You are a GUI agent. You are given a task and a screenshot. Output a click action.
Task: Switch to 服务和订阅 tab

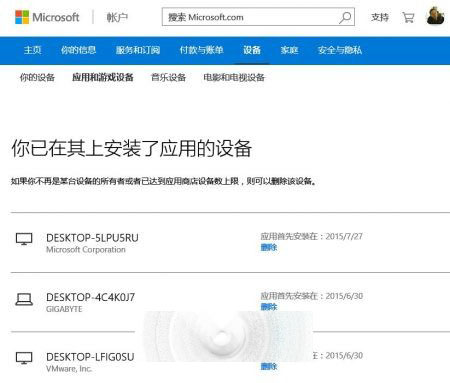click(x=138, y=50)
